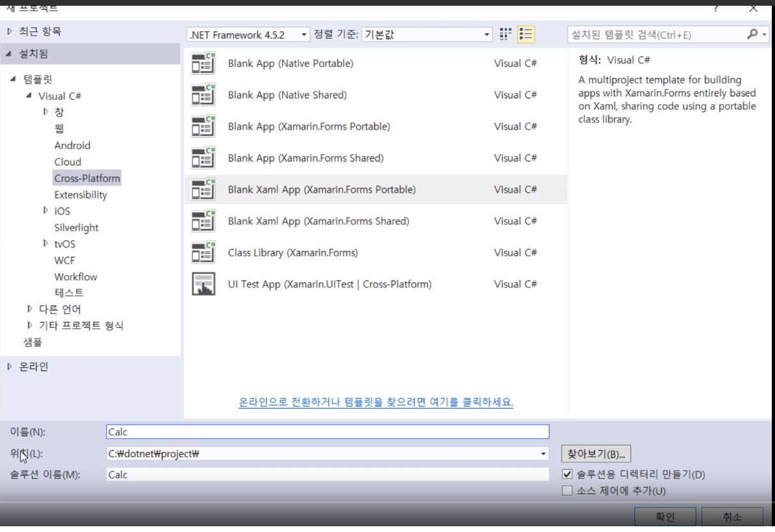Image resolution: width=775 pixels, height=532 pixels.
Task: Select Blank Xaml App (Xamarin.Forms Shared) name
Action: click(x=318, y=221)
